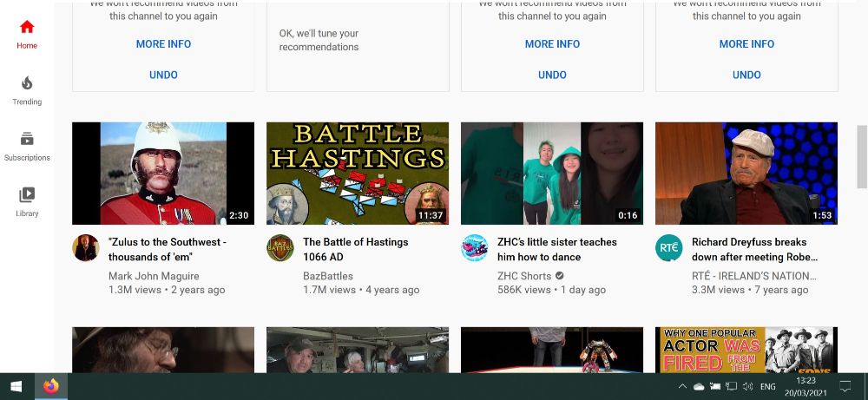Screen dimensions: 868x400
Task: Open the two men in vehicle thumbnail
Action: coord(358,350)
